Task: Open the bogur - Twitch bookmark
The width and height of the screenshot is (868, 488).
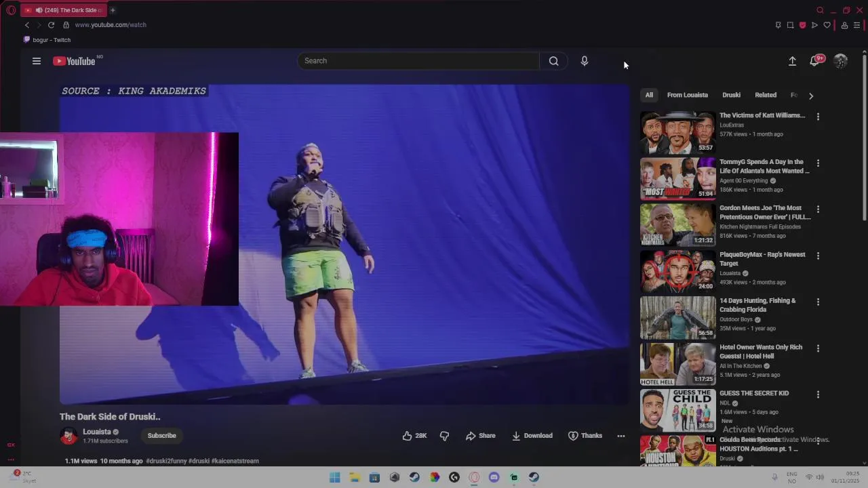Action: (47, 40)
